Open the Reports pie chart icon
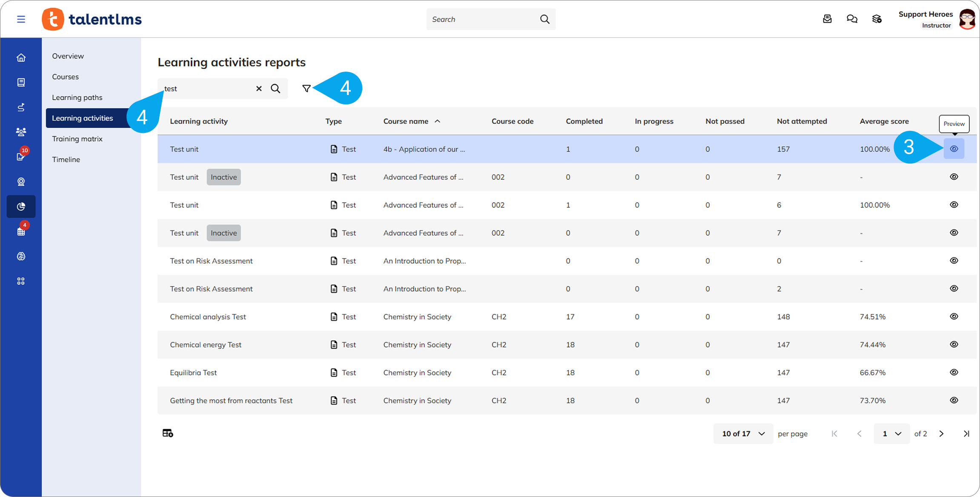 [x=21, y=207]
